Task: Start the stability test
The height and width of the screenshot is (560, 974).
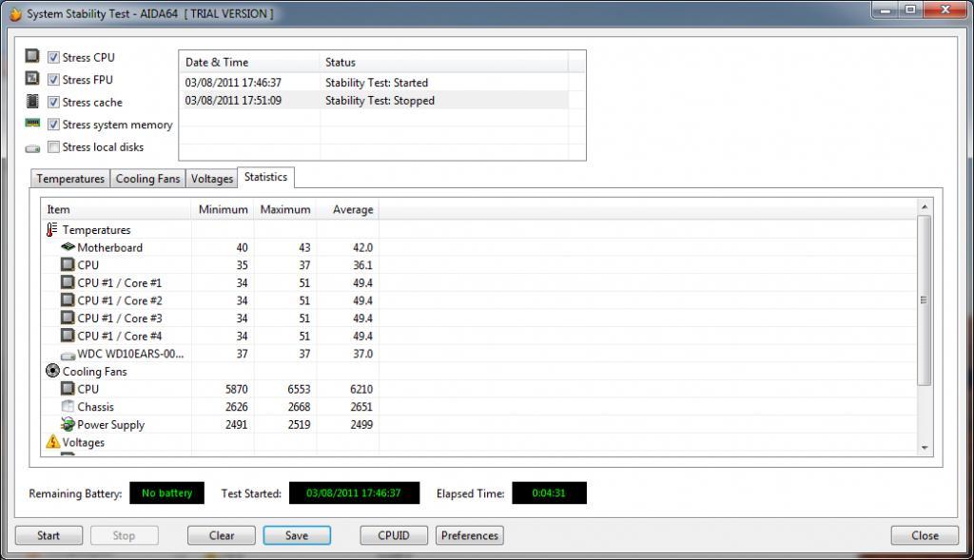Action: pyautogui.click(x=49, y=535)
